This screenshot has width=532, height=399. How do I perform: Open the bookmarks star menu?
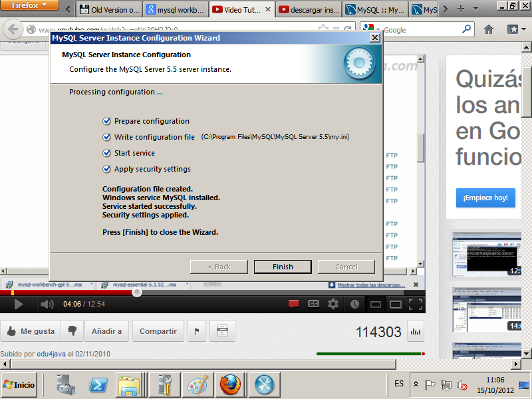[x=516, y=30]
